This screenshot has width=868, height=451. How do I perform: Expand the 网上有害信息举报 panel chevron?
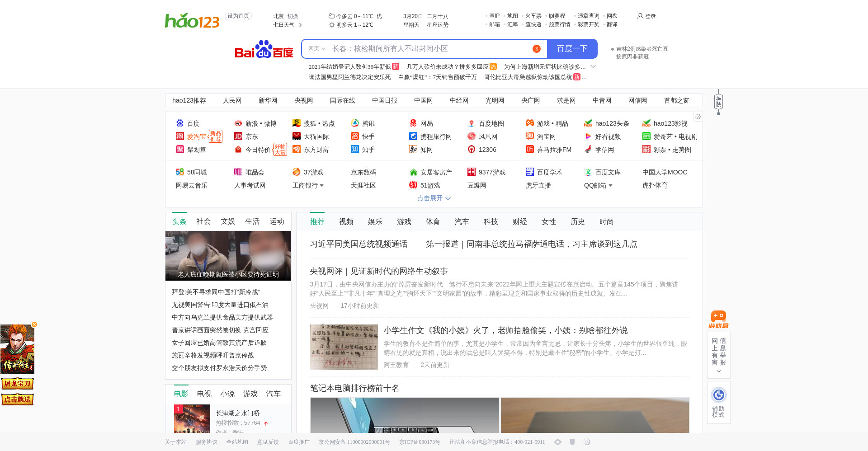[x=719, y=371]
